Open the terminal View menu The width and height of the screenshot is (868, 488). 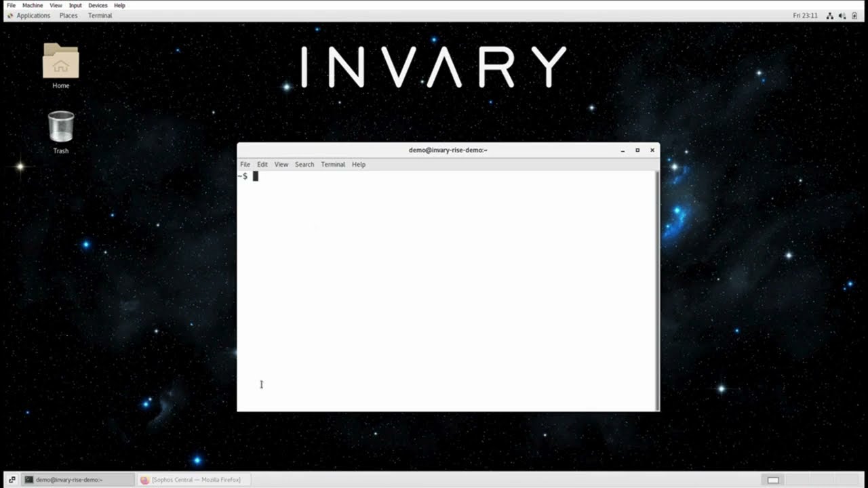click(x=281, y=165)
